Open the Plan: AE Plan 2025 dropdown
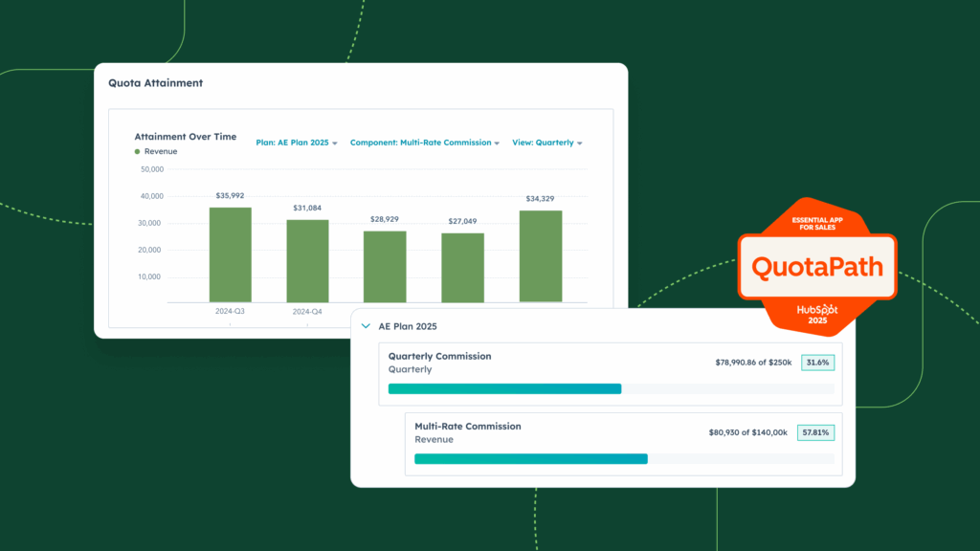The height and width of the screenshot is (551, 980). [297, 143]
